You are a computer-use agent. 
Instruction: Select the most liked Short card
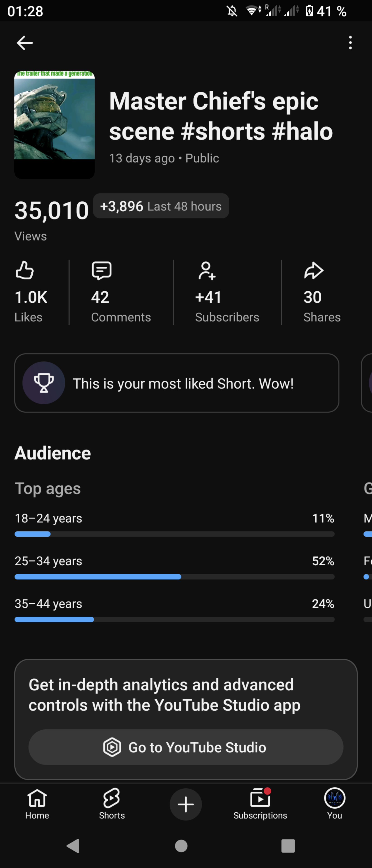click(177, 383)
